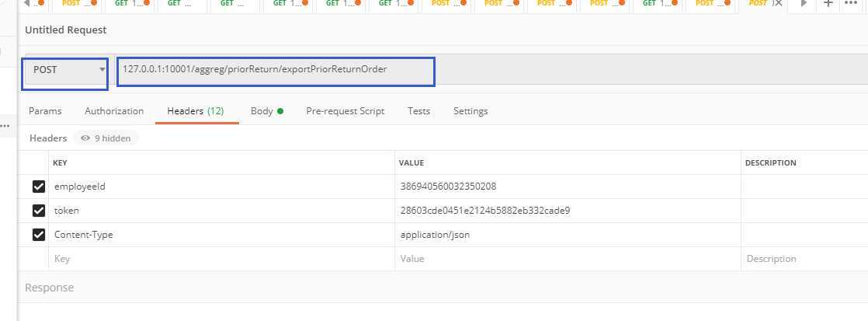
Task: Click the empty Value placeholder field
Action: click(x=568, y=259)
